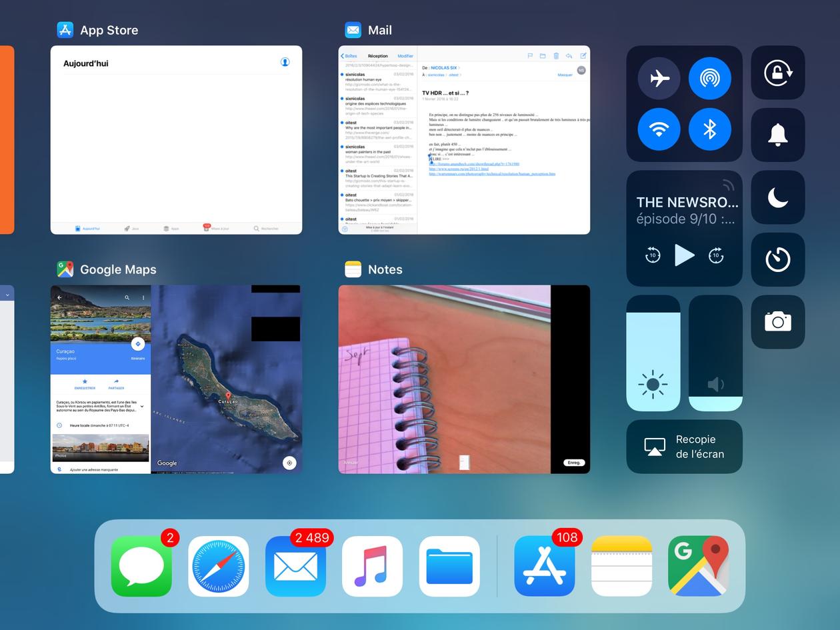
Task: Open the Camera from Control Center
Action: click(777, 322)
